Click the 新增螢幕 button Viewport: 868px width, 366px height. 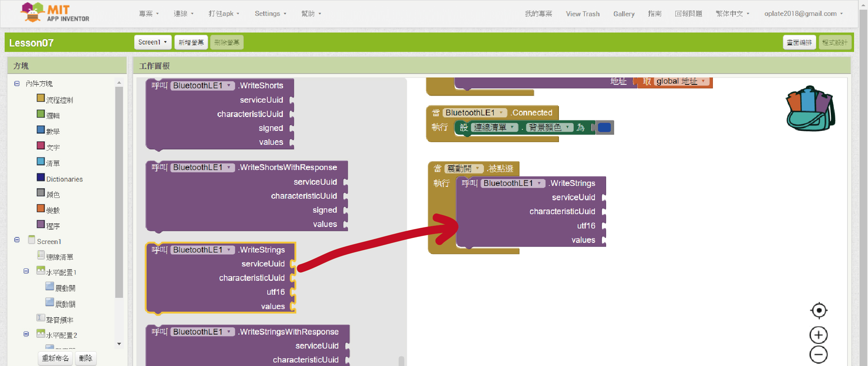191,42
